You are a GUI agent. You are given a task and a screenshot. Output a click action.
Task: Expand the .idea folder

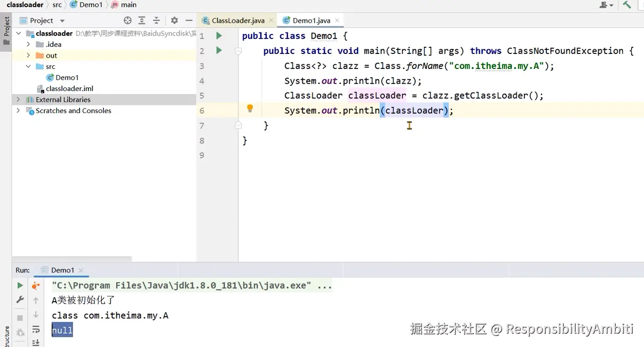point(29,44)
